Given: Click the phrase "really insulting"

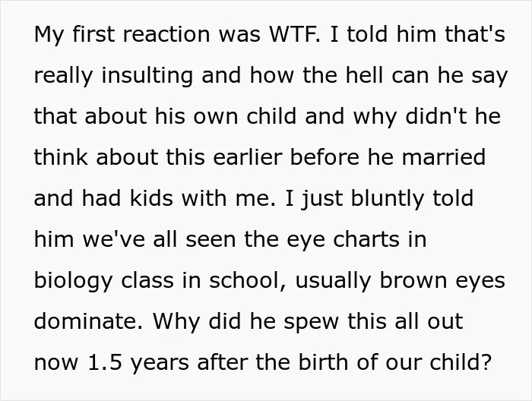Looking at the screenshot, I should click(113, 76).
